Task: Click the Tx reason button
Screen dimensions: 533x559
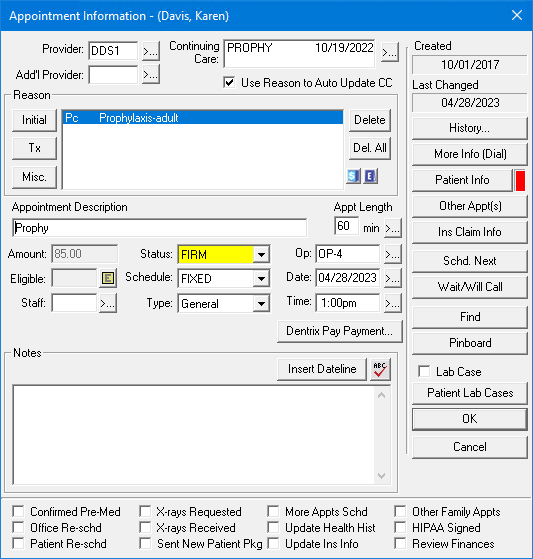Action: (x=35, y=148)
